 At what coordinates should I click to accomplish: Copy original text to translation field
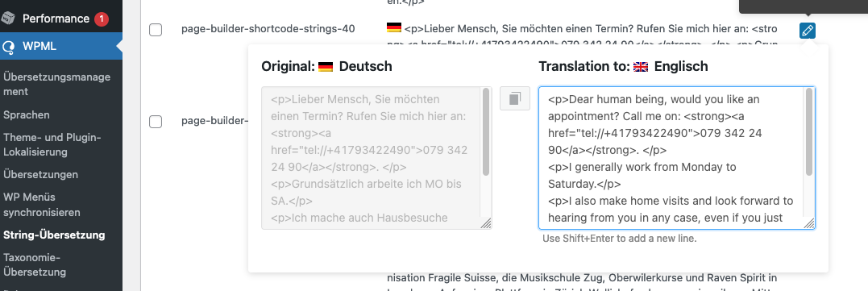(515, 98)
